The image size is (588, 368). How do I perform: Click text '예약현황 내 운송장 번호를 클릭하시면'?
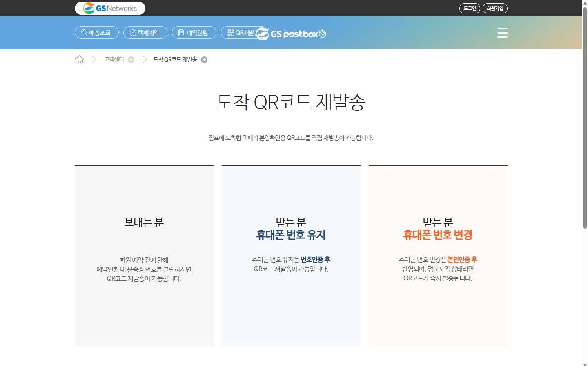coord(144,269)
